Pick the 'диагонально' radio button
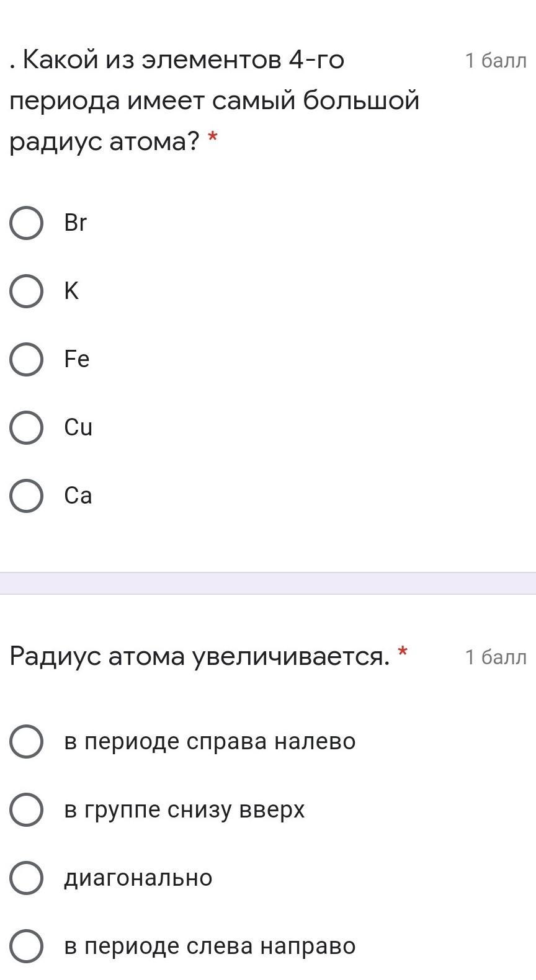Screen dimensions: 536x980 (27, 878)
